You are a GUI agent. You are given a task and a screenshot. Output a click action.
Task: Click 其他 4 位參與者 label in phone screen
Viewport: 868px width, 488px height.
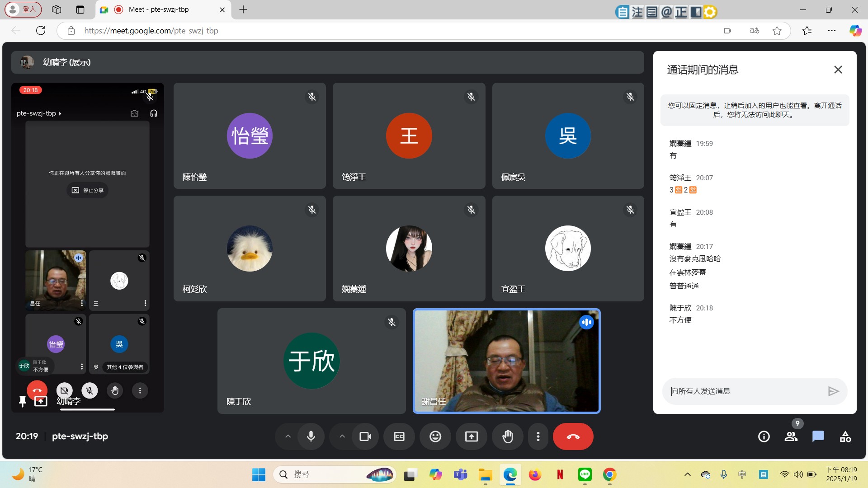(125, 367)
